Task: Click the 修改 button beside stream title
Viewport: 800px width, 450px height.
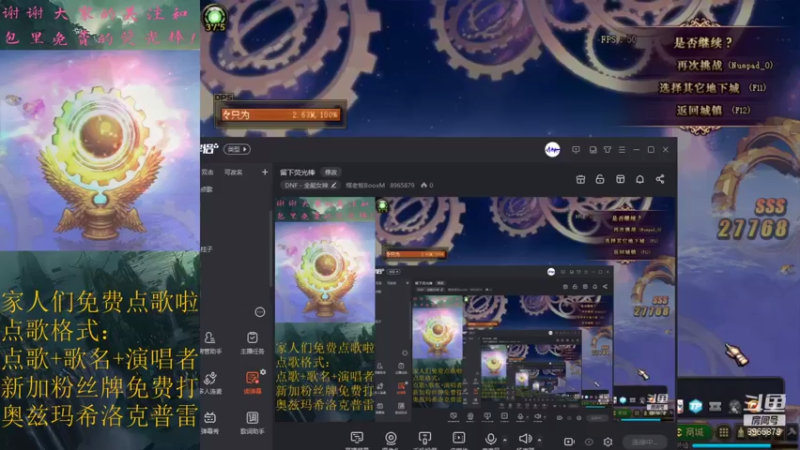Action: pos(331,172)
